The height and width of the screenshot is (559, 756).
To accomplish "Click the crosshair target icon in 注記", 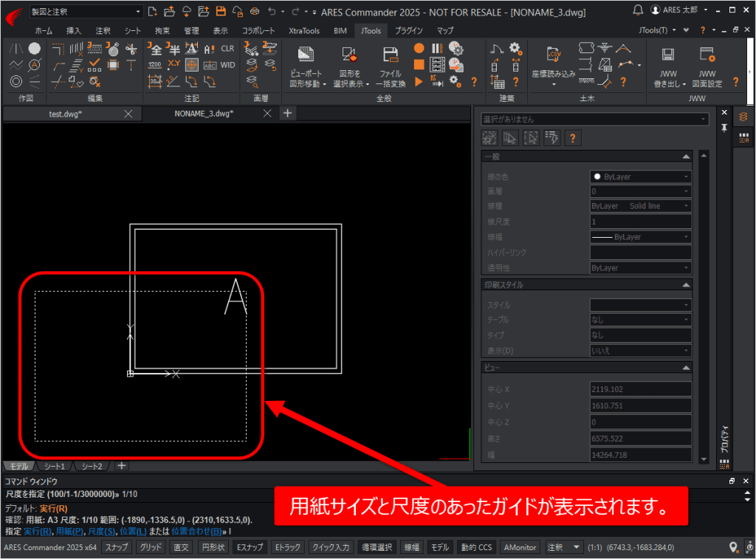I will tap(192, 65).
